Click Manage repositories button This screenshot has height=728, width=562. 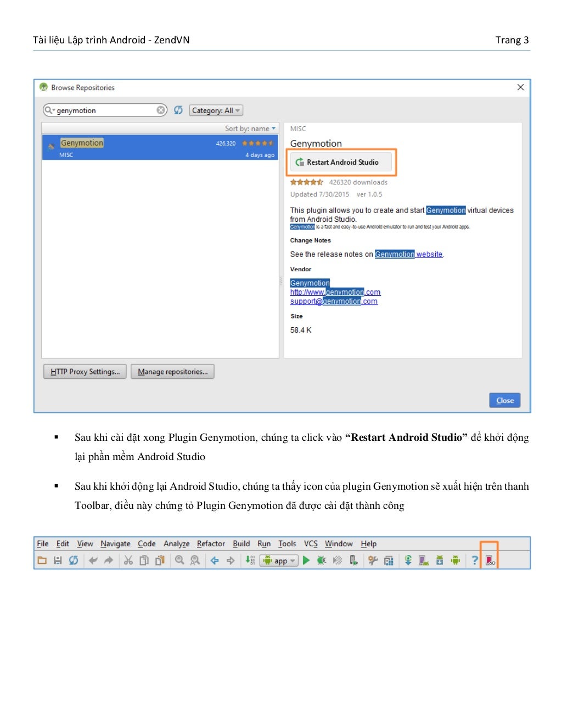[x=172, y=372]
